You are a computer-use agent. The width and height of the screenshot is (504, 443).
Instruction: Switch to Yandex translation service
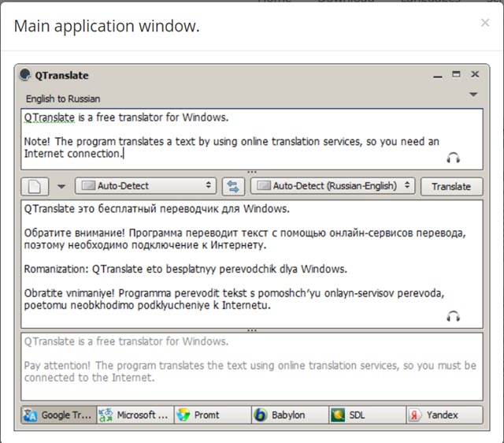click(445, 415)
